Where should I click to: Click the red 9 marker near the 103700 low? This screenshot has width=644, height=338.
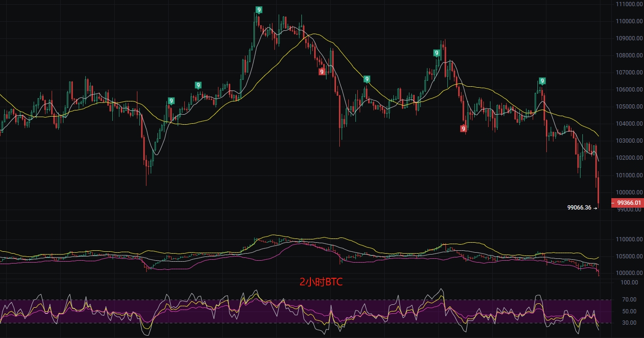coord(463,128)
